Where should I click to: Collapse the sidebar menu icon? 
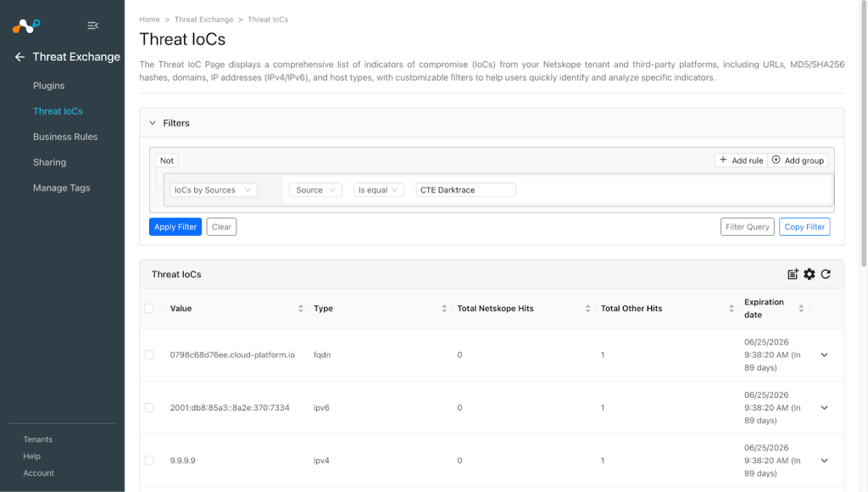click(93, 25)
